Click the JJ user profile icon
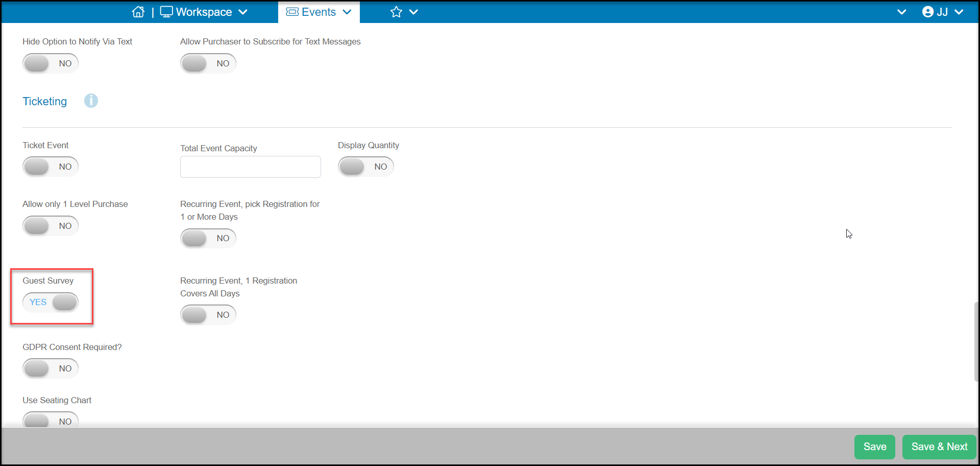Image resolution: width=980 pixels, height=466 pixels. pos(928,12)
